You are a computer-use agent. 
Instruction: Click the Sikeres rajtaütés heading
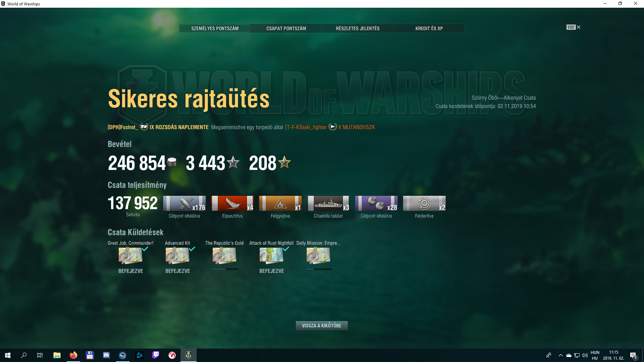pos(189,99)
